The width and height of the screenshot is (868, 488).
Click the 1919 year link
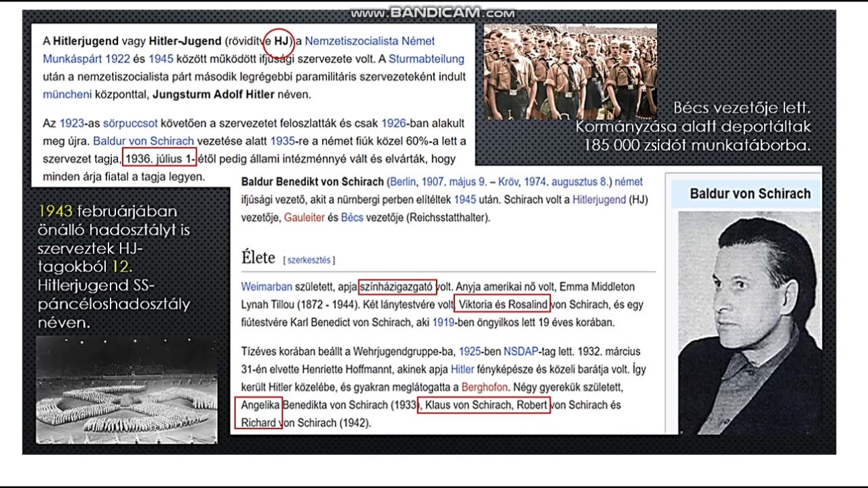tap(444, 323)
